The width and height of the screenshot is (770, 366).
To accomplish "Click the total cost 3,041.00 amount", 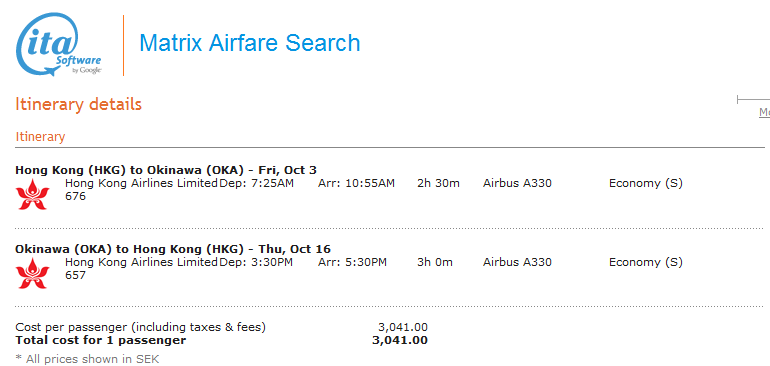I will point(400,340).
